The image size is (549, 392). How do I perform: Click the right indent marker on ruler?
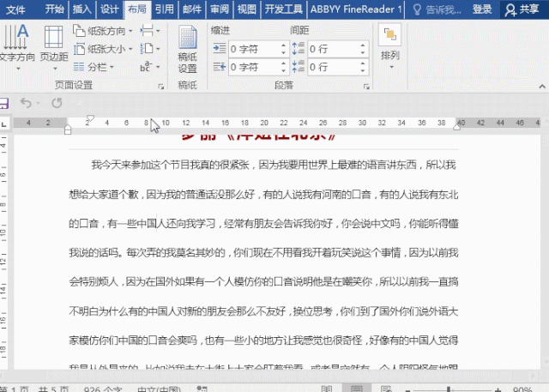457,127
